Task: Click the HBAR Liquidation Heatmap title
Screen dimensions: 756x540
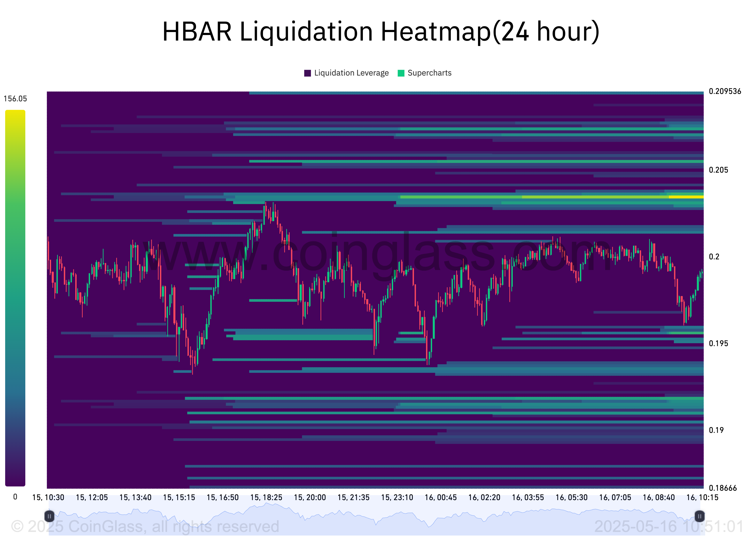Action: click(x=381, y=32)
